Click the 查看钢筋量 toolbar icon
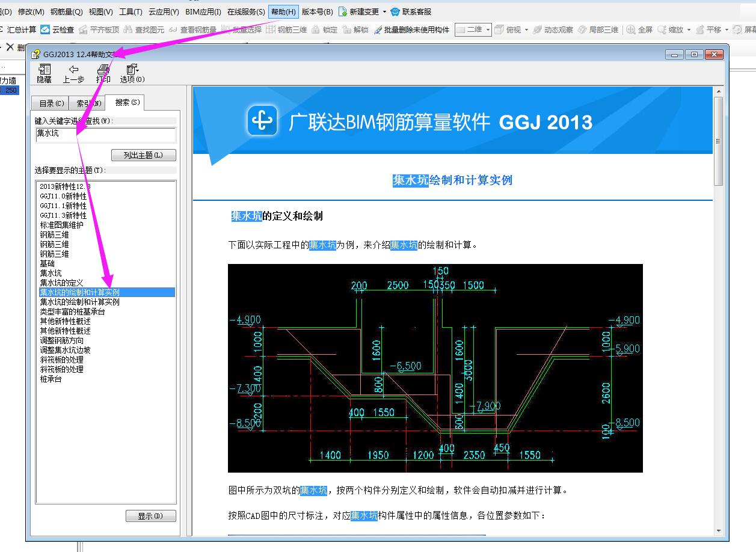Screen dimensions: 756x552 coord(173,29)
